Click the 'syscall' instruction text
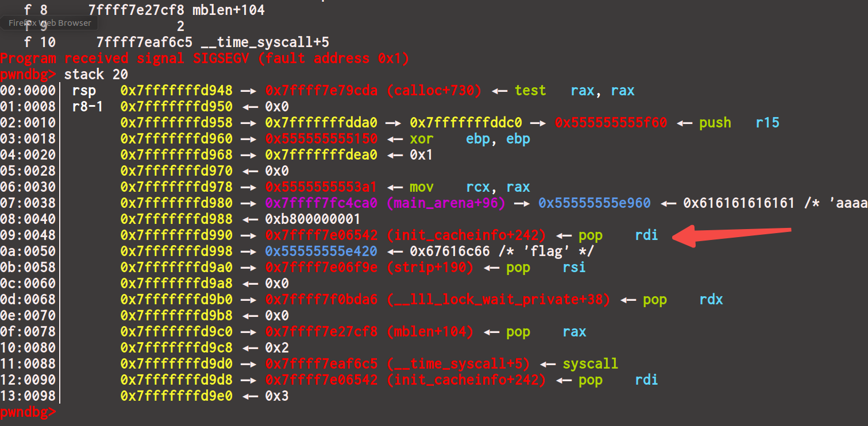The height and width of the screenshot is (426, 868). click(590, 364)
